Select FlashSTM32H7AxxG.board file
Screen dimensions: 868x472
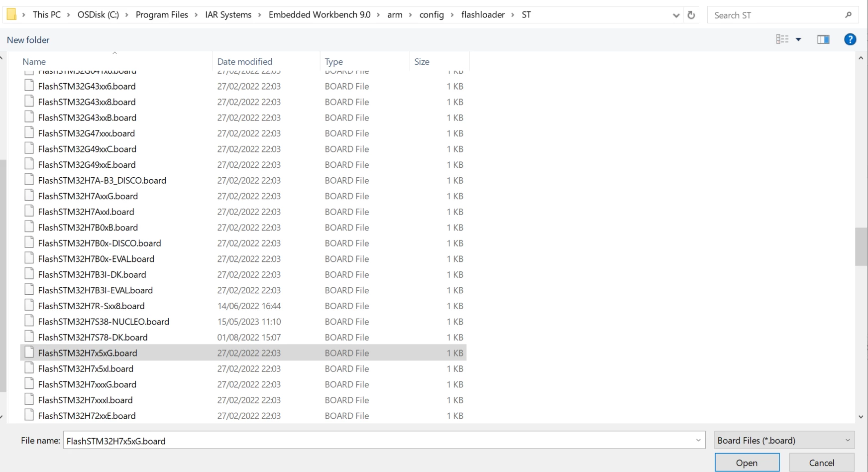click(243, 196)
